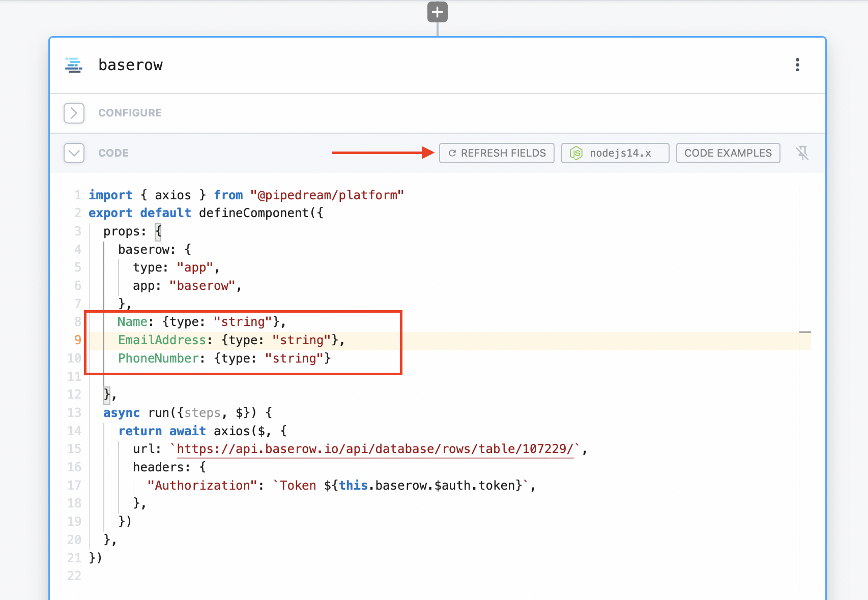Open Code Examples
The height and width of the screenshot is (600, 868).
click(x=728, y=153)
